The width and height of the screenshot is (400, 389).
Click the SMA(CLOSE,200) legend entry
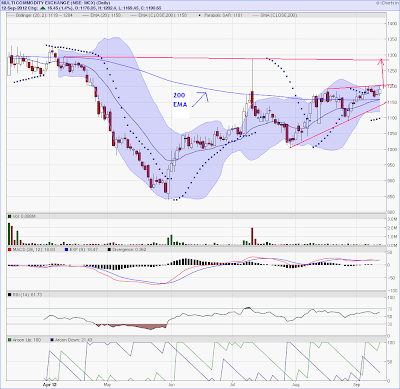pos(275,15)
